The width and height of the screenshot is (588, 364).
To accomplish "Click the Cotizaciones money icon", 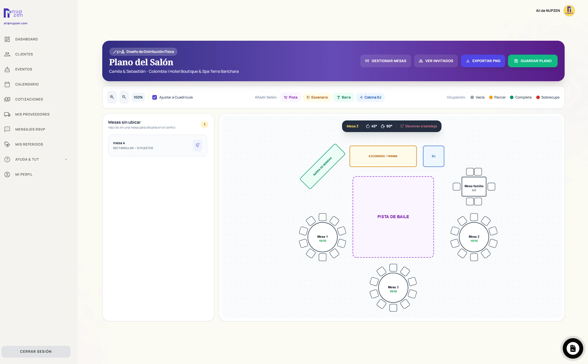I will pos(7,99).
